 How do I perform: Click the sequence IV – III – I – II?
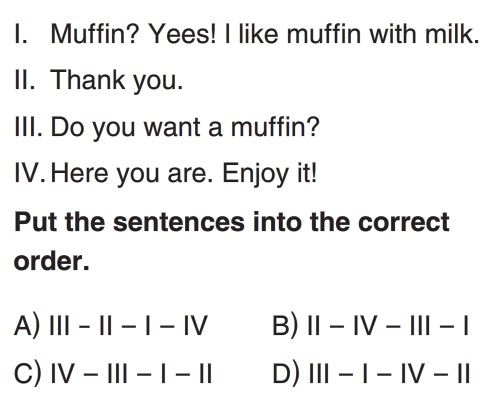point(131,373)
